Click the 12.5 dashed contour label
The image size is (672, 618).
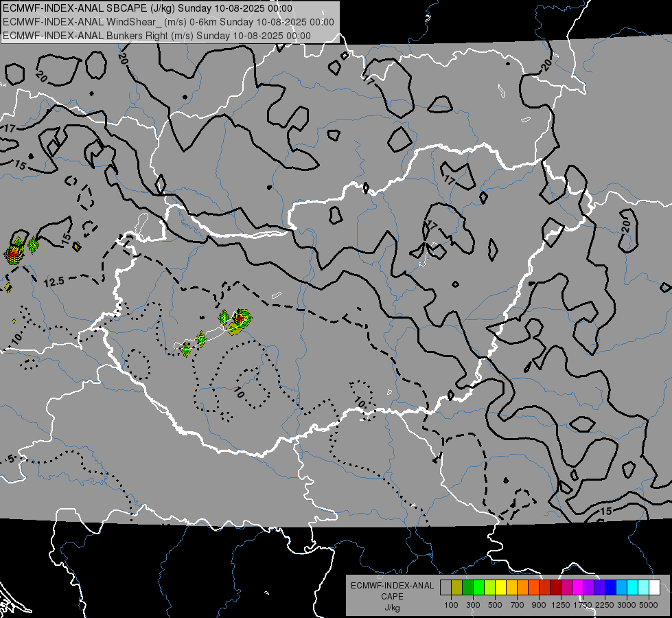coord(54,282)
